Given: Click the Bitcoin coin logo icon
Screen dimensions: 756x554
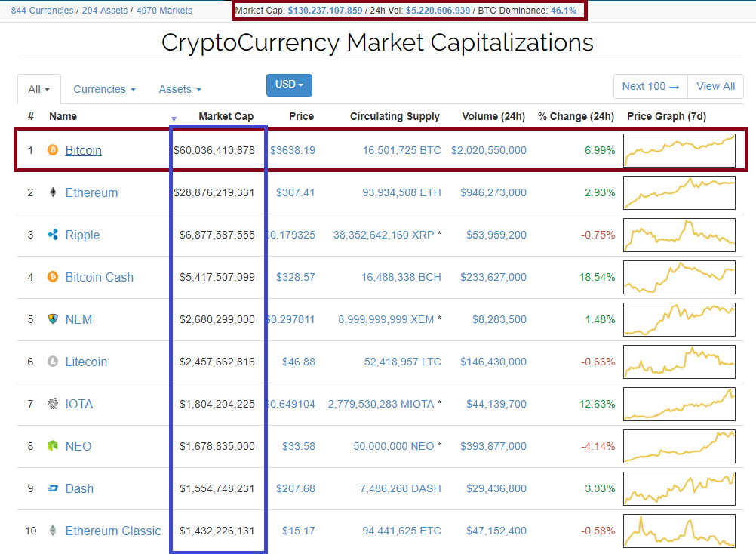Looking at the screenshot, I should (53, 150).
